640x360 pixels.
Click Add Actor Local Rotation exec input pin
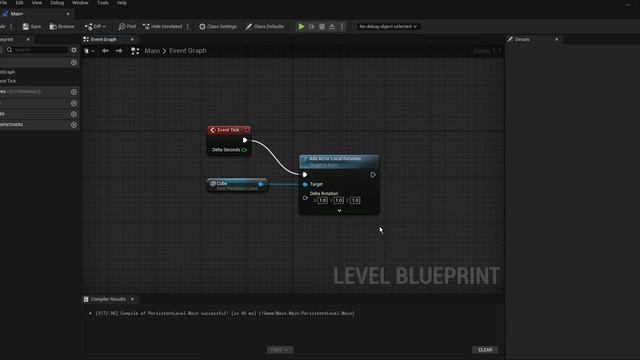coord(305,175)
